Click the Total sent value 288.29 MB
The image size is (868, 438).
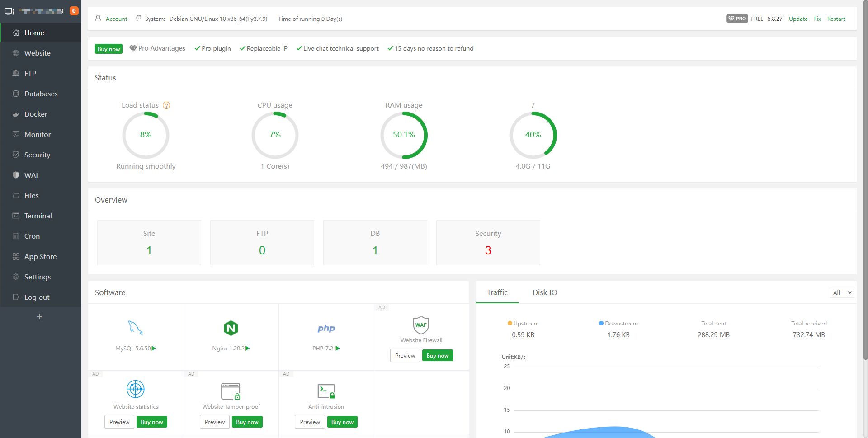coord(713,335)
